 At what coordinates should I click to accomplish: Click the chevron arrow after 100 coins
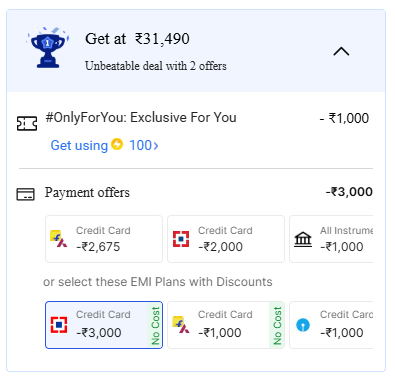point(156,146)
